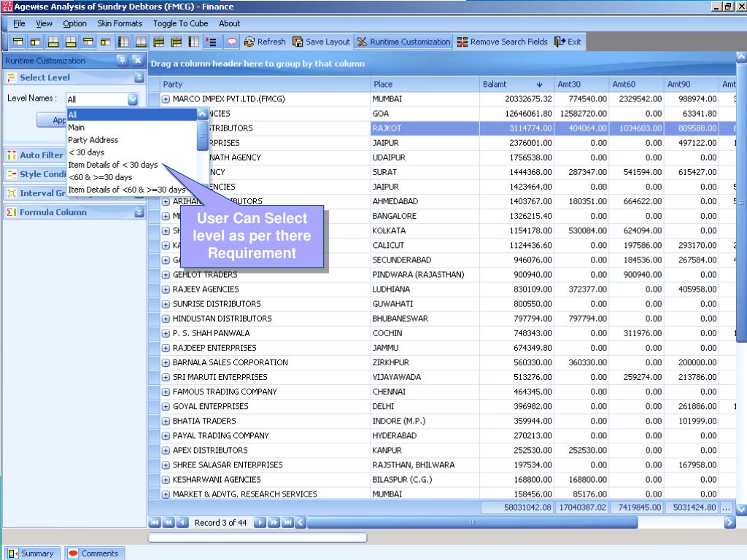The image size is (747, 560).
Task: Click the Amt30 column header
Action: (581, 85)
